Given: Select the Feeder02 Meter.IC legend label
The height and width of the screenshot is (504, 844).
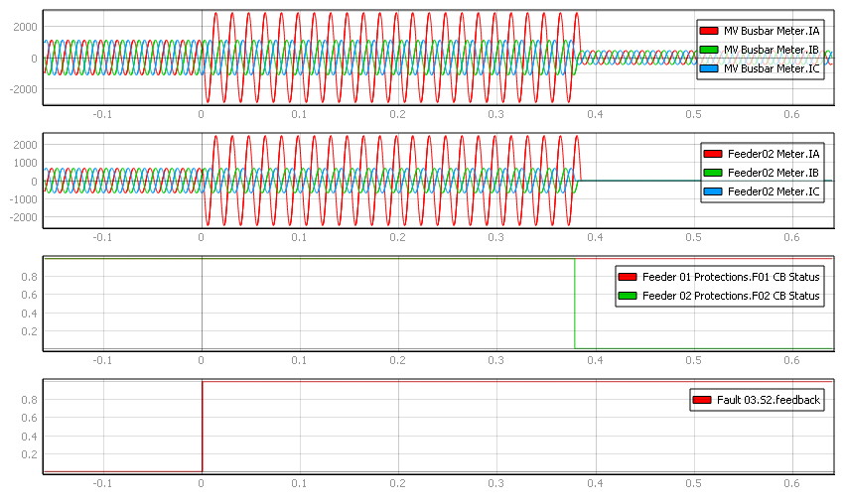Looking at the screenshot, I should click(774, 191).
